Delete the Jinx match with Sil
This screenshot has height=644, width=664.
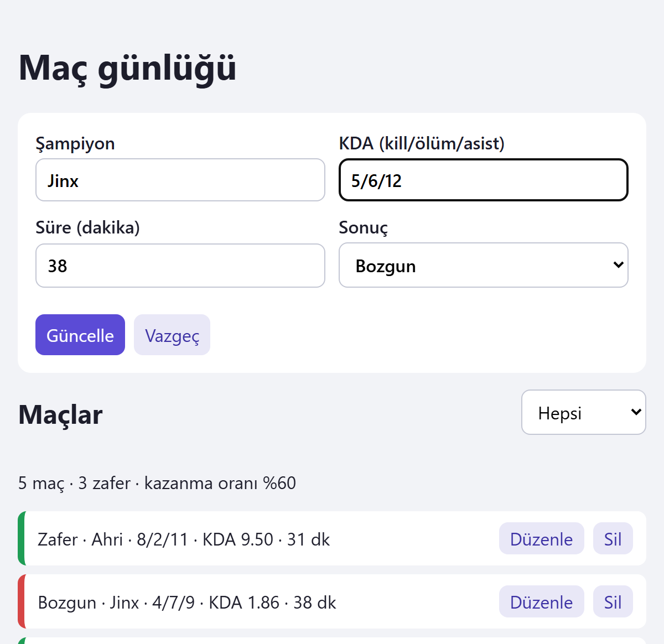coord(613,601)
